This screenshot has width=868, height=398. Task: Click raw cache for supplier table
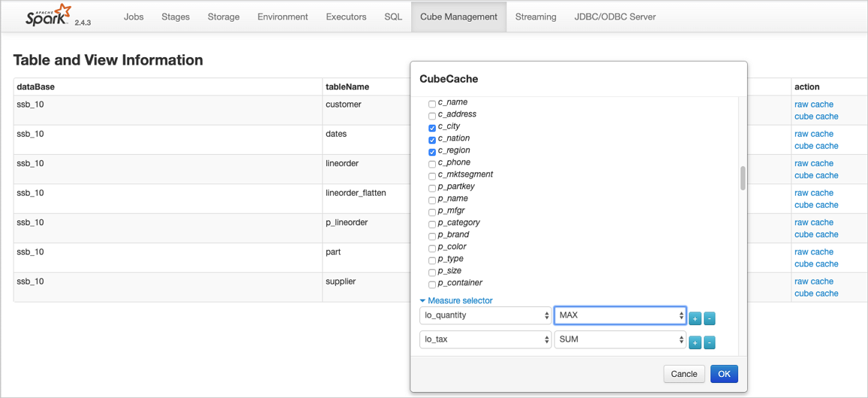(814, 281)
